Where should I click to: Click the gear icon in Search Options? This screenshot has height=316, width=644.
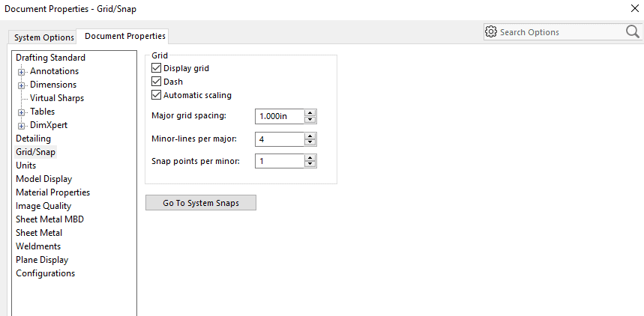(x=491, y=32)
